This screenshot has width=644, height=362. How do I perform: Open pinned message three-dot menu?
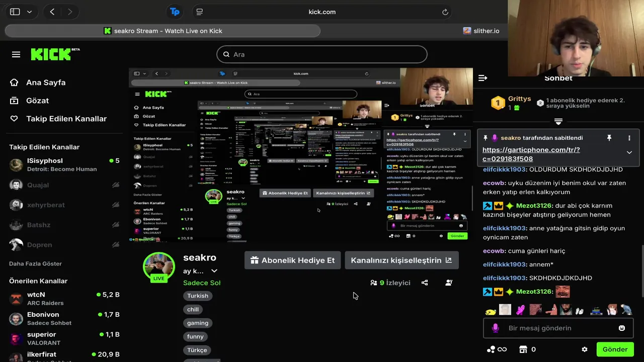point(629,138)
